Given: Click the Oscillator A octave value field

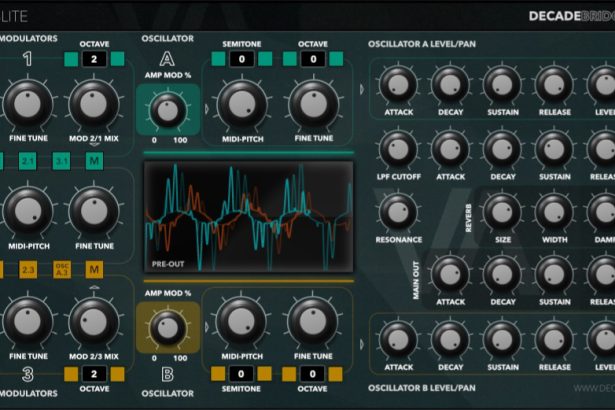Looking at the screenshot, I should (313, 60).
